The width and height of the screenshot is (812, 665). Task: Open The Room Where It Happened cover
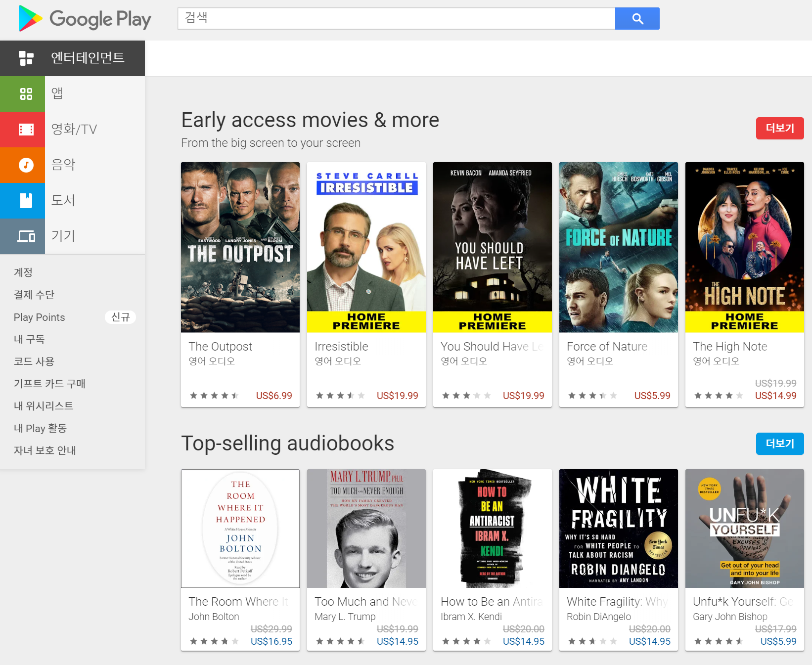tap(240, 529)
